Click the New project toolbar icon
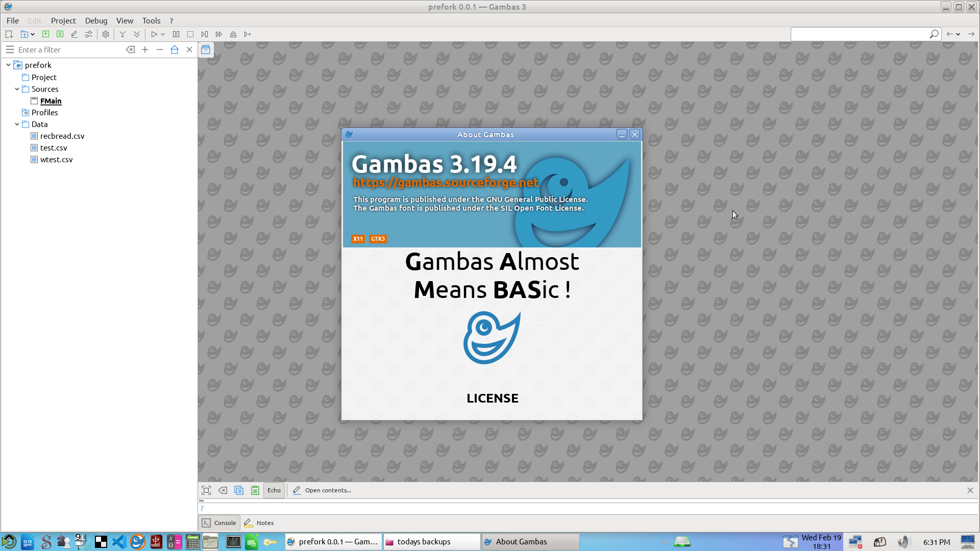Screen dimensions: 980x551 [9, 34]
